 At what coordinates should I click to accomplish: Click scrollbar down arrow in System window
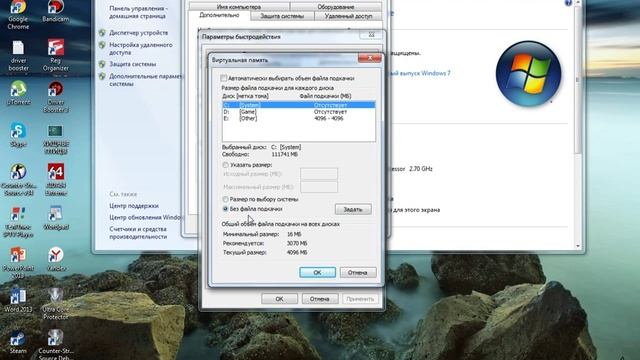coord(578,246)
